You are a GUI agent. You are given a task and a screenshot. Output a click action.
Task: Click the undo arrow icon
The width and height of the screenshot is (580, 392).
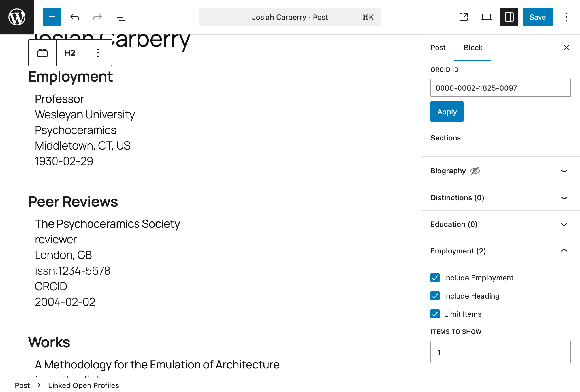pyautogui.click(x=75, y=17)
